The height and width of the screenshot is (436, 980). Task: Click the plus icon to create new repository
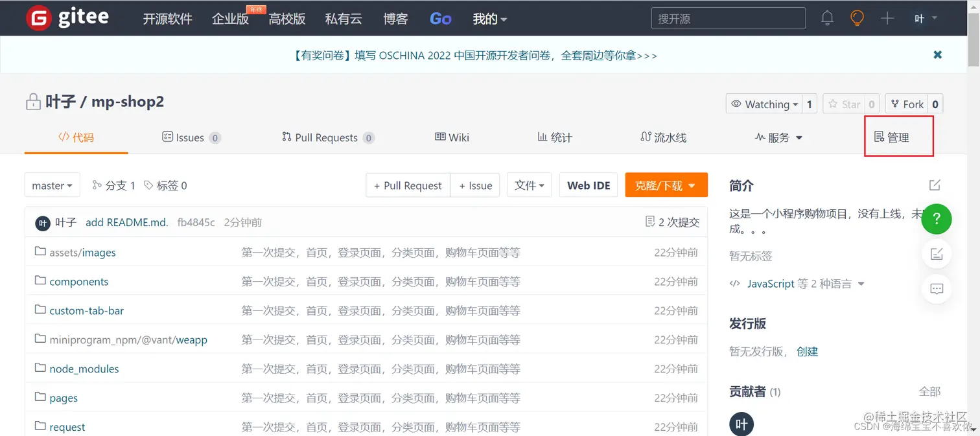[x=887, y=18]
